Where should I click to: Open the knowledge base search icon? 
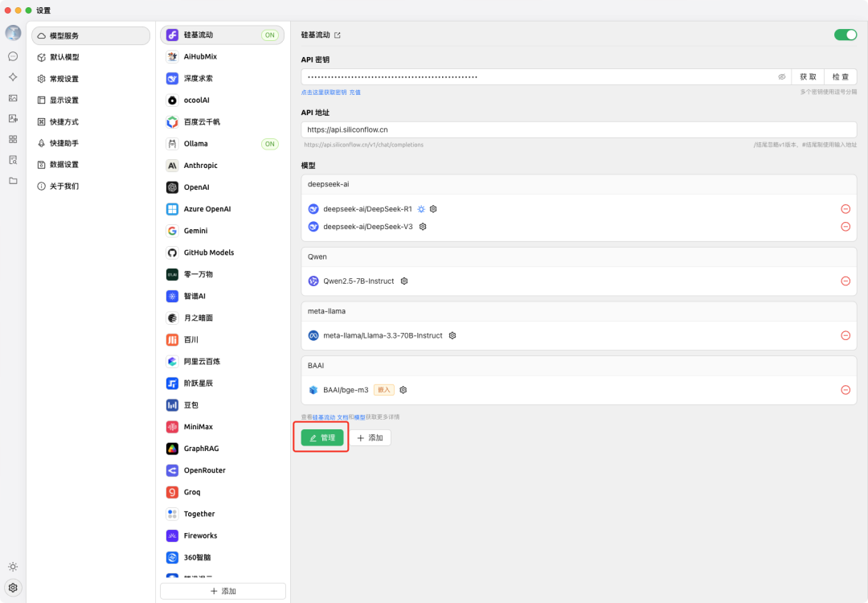13,160
